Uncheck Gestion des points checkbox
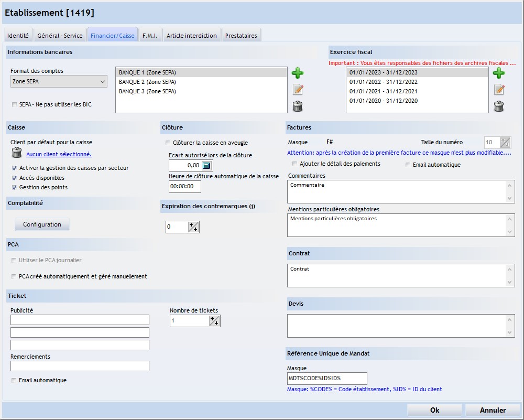524x420 pixels. click(x=14, y=187)
